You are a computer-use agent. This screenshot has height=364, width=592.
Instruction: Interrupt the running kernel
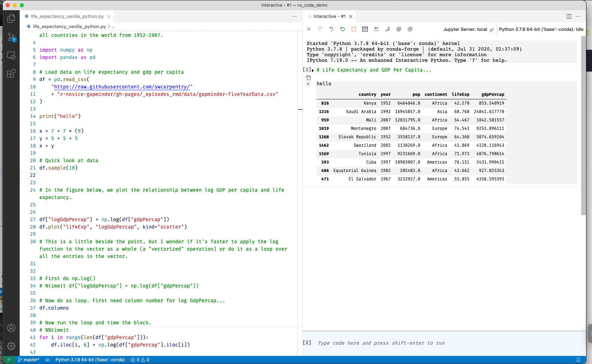pos(354,29)
